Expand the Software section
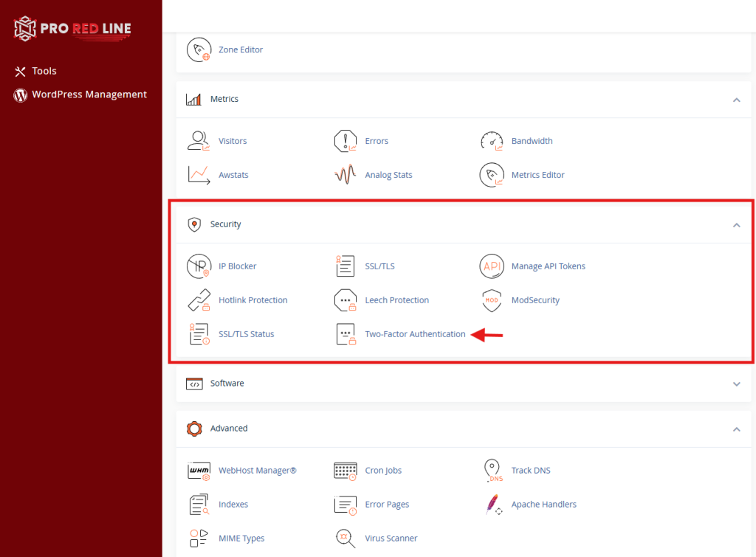This screenshot has height=557, width=756. pos(736,384)
